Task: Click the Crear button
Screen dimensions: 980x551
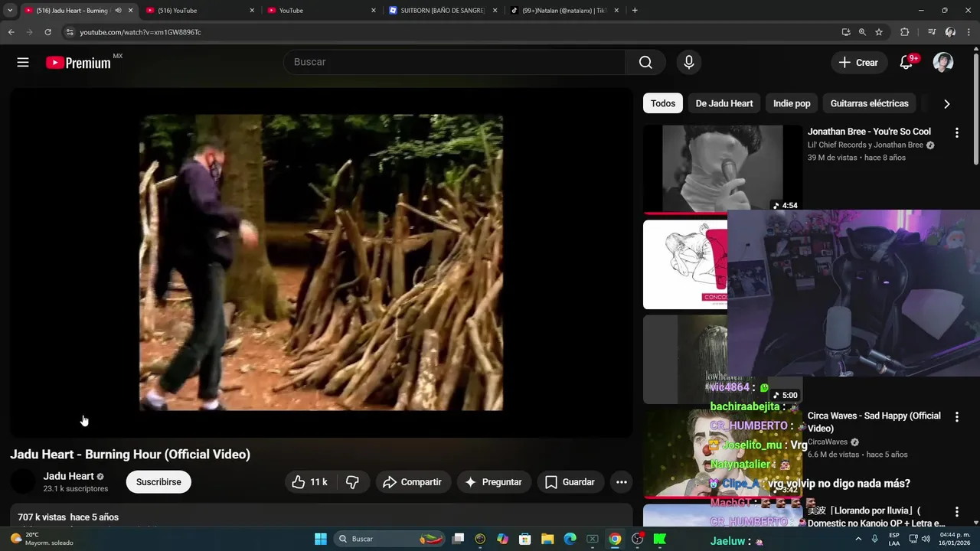Action: 859,63
